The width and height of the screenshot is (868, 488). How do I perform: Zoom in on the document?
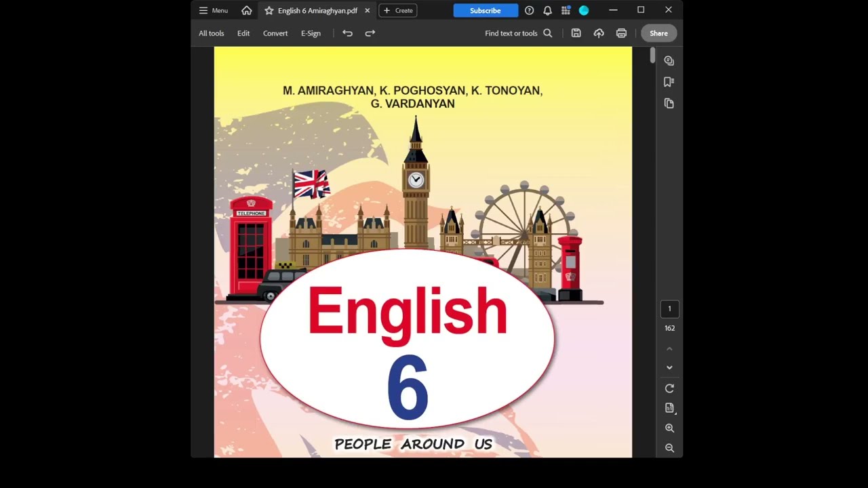(669, 428)
